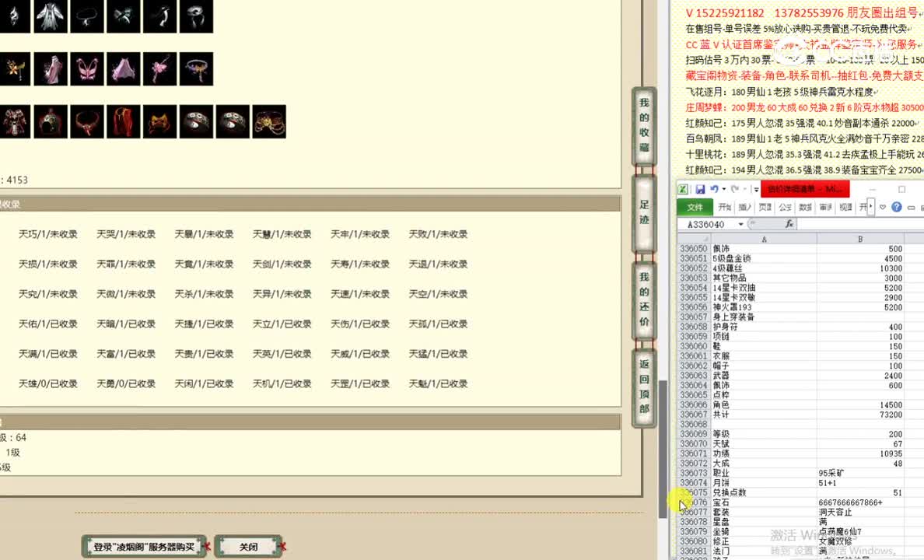Open the 文件 ribbon tab
924x560 pixels.
[x=696, y=207]
